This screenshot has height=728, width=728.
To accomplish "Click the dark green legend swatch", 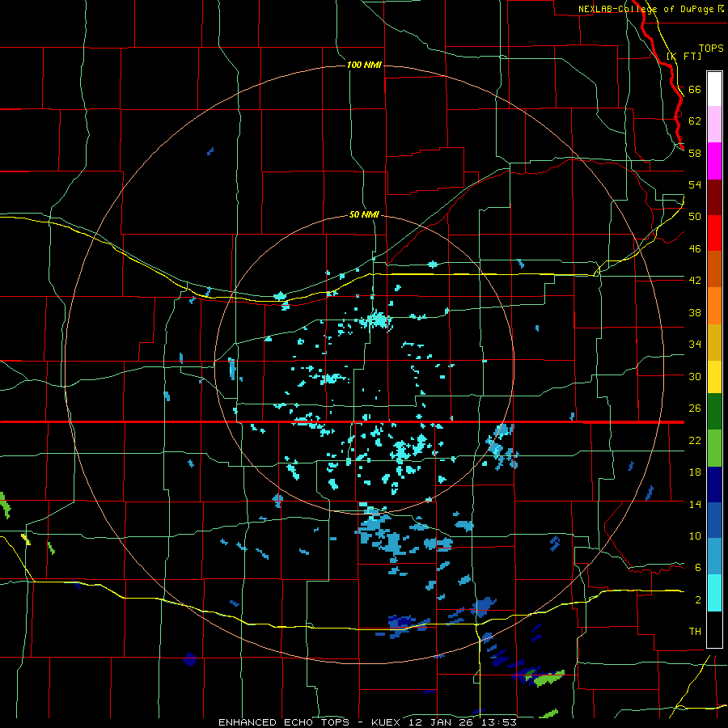I will [714, 411].
